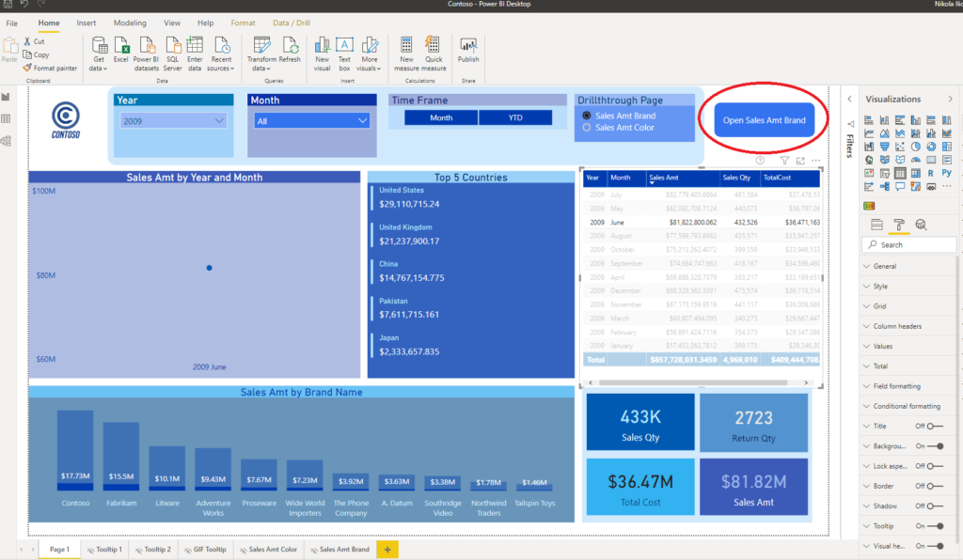Select the Pie chart visualization
This screenshot has height=560, width=963.
(x=916, y=147)
